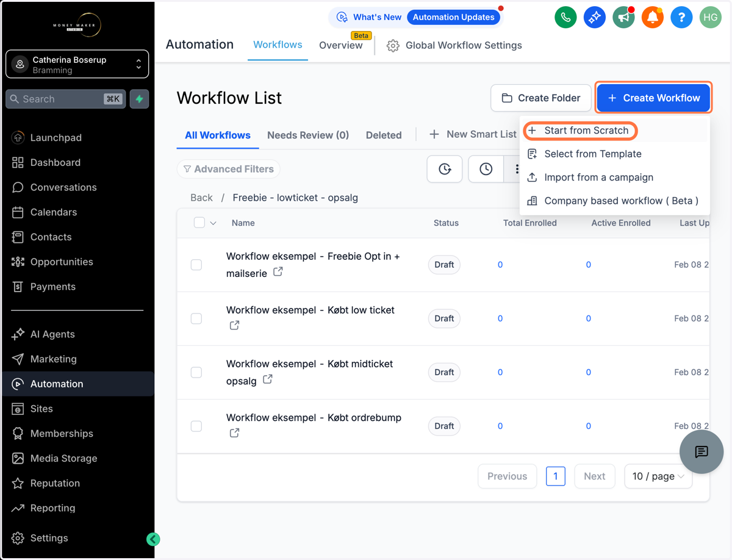
Task: Collapse the sidebar with green arrow button
Action: pos(153,539)
